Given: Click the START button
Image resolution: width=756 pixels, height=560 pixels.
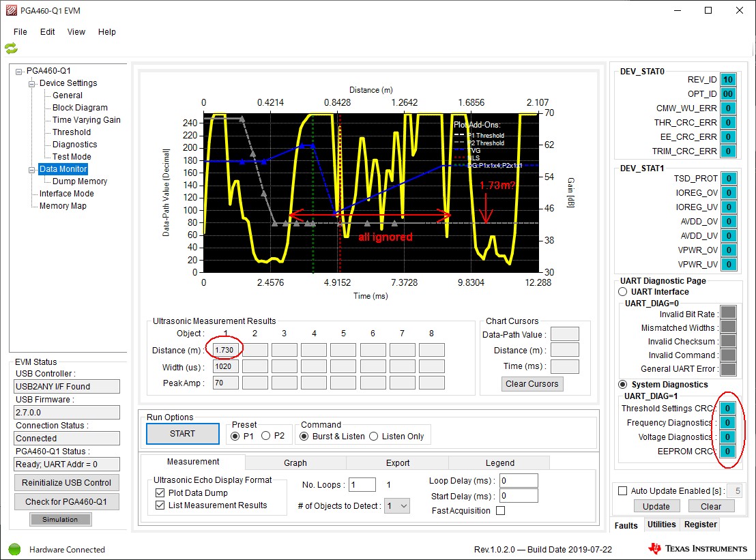Looking at the screenshot, I should coord(183,434).
